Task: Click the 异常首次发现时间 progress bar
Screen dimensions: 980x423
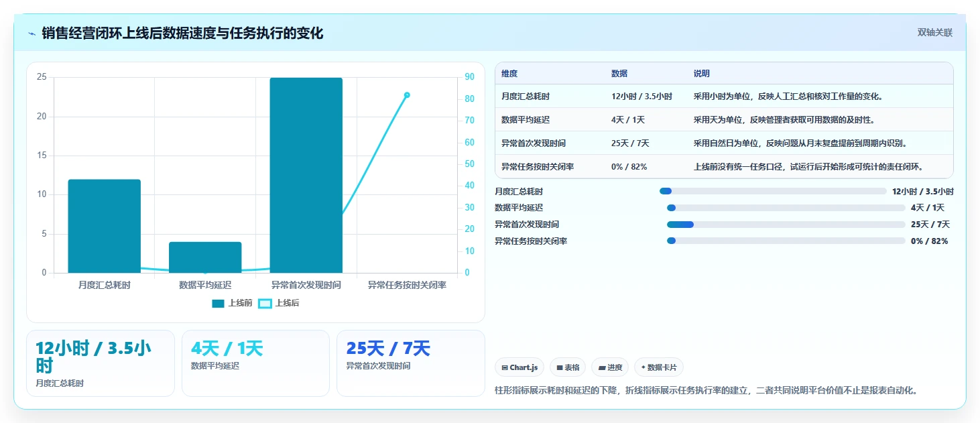Action: [786, 225]
